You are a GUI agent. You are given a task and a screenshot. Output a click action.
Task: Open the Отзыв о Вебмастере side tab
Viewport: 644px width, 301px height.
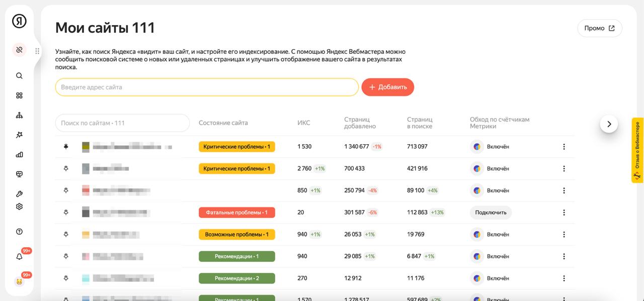point(636,151)
